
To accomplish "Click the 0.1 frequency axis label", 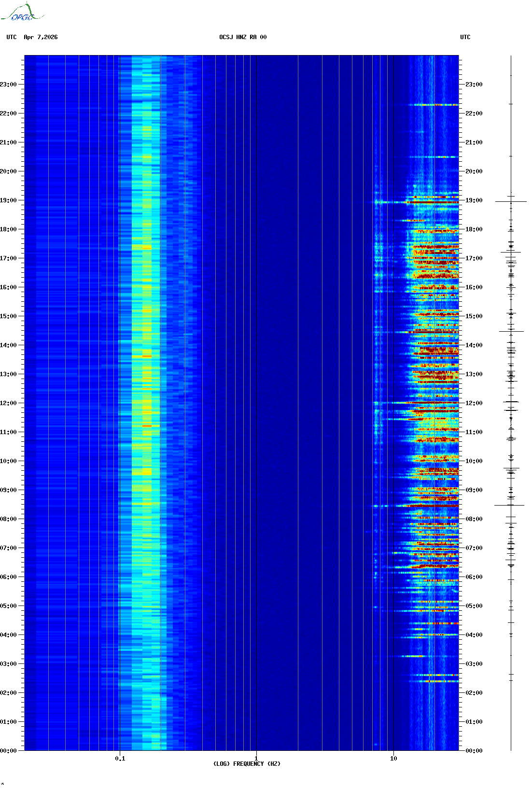I will 120,759.
